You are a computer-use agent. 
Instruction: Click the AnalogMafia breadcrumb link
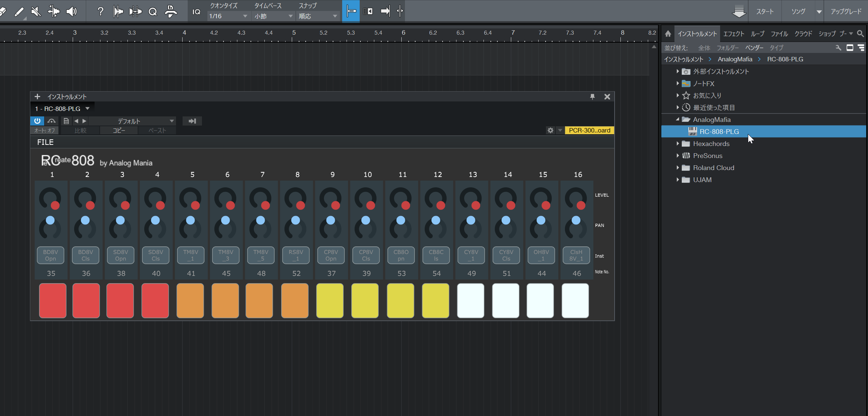pos(735,59)
